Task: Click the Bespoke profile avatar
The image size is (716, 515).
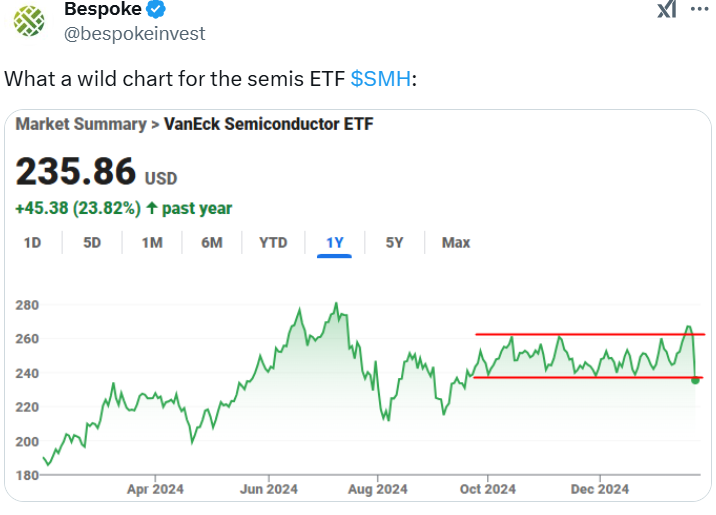Action: [29, 21]
